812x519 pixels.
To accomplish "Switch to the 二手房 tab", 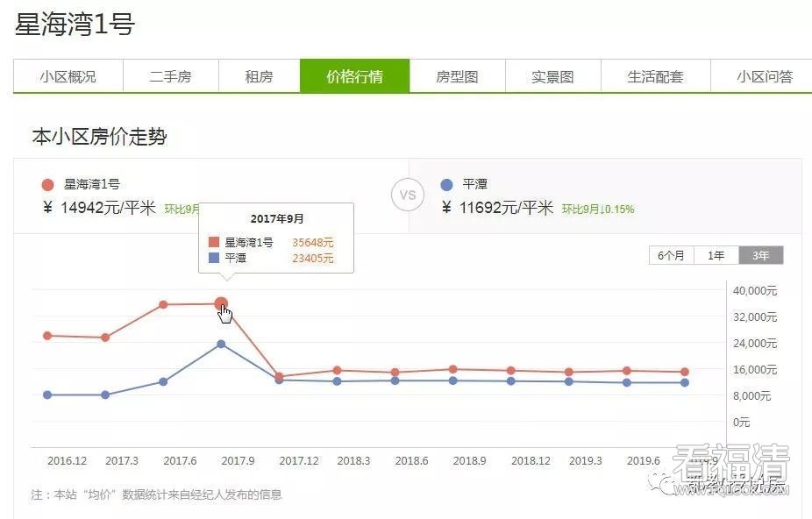I will click(x=170, y=76).
